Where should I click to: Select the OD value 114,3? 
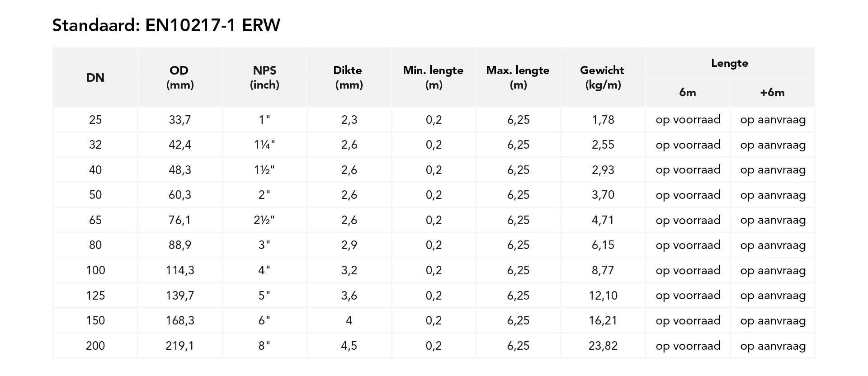180,270
